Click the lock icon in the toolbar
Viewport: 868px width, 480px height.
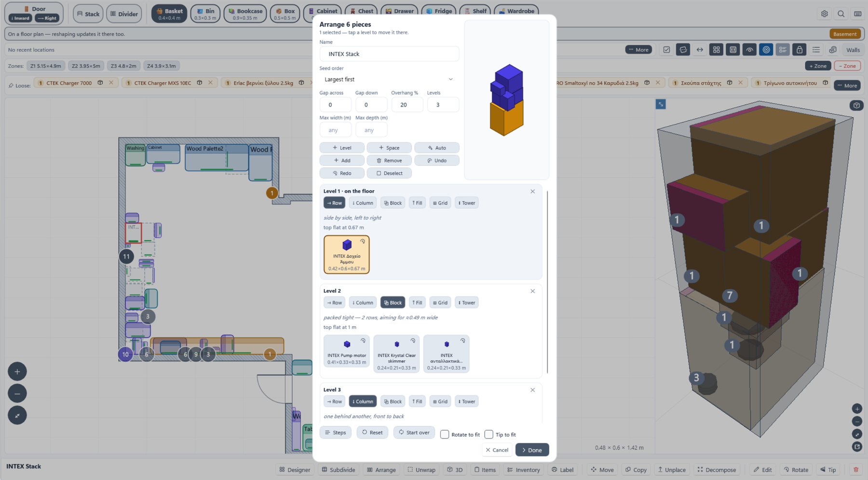click(x=800, y=50)
